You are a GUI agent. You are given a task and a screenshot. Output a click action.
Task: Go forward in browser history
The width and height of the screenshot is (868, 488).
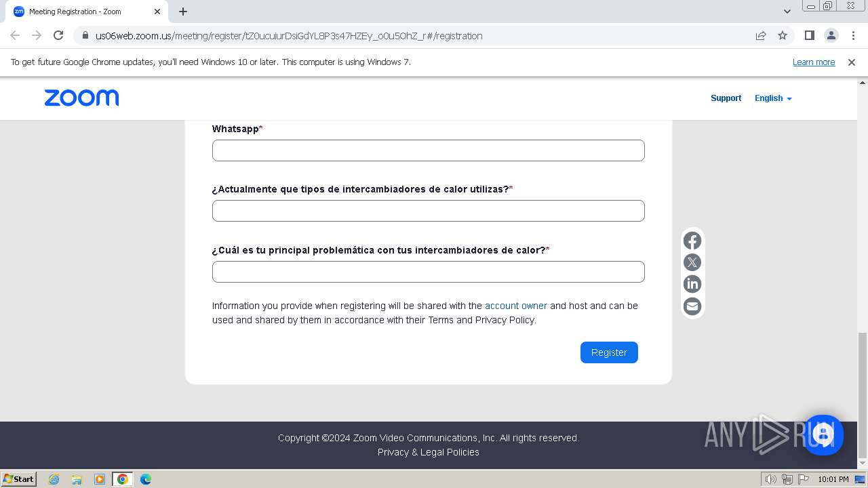click(x=37, y=35)
